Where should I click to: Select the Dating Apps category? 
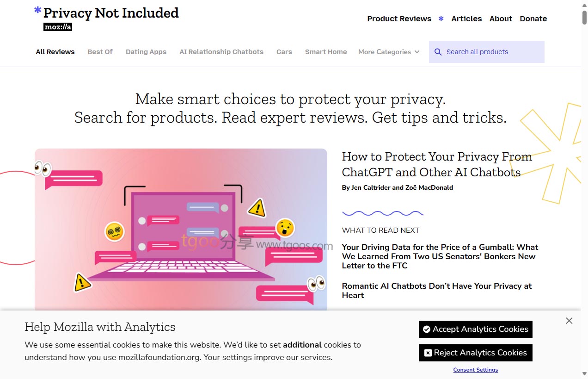tap(146, 52)
